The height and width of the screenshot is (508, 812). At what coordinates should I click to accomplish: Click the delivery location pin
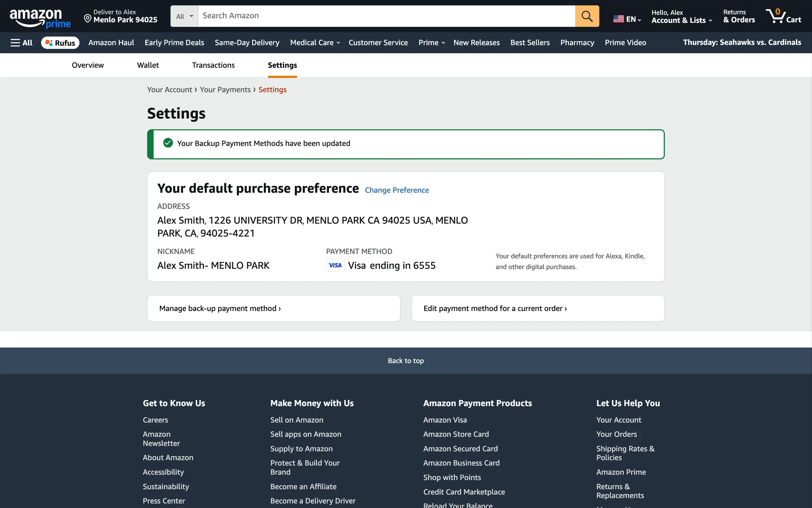click(88, 18)
